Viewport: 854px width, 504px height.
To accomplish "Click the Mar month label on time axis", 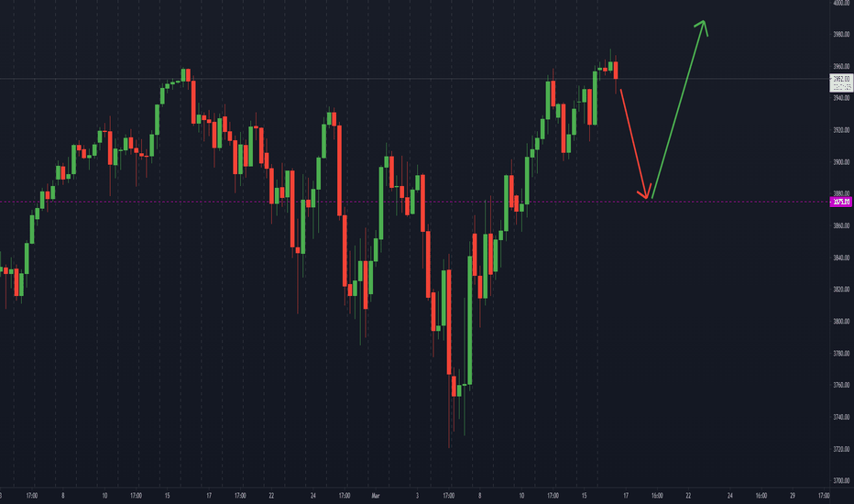I will tap(376, 496).
